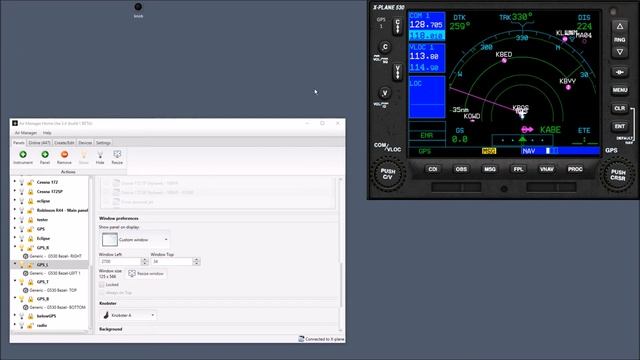Click the CDI button on GPS

click(x=433, y=169)
